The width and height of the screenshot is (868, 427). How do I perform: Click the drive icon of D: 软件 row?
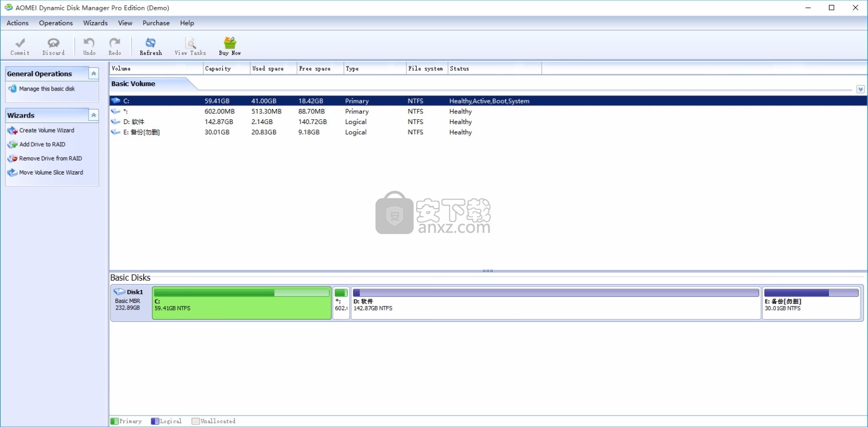pos(116,122)
